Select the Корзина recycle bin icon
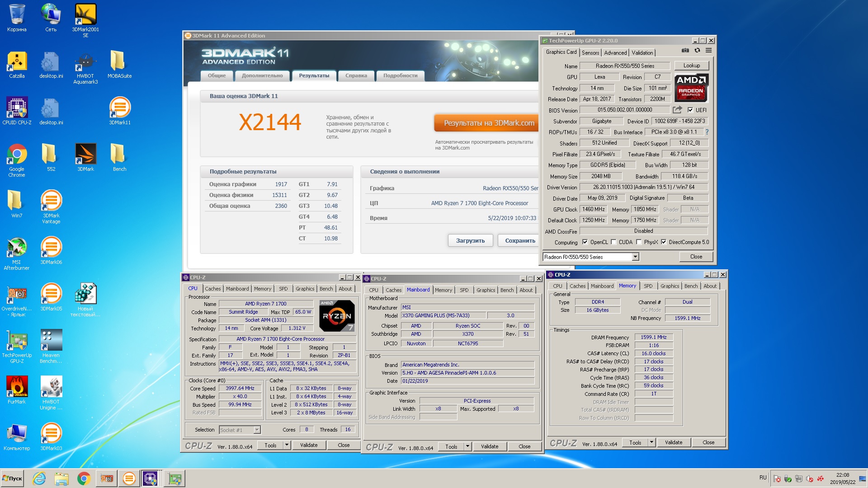 point(17,19)
